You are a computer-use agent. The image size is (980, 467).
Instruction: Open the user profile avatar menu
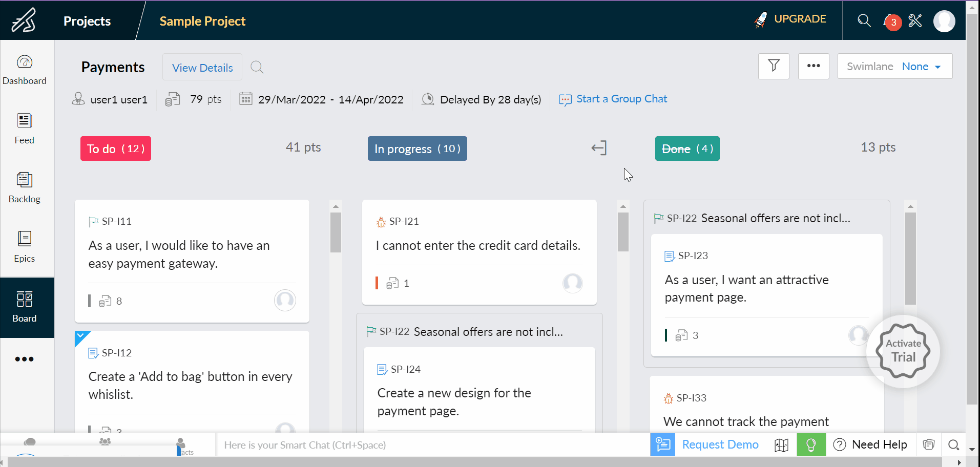coord(944,21)
